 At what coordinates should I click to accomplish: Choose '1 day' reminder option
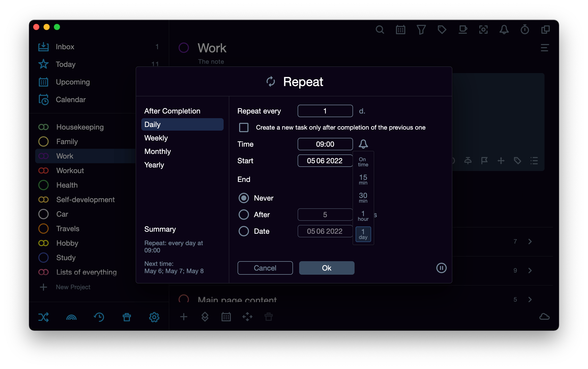363,234
